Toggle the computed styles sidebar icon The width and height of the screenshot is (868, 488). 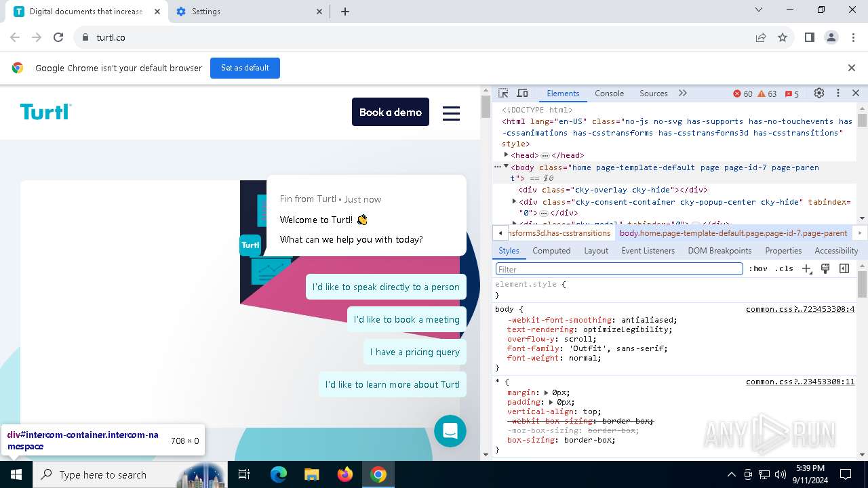tap(844, 269)
